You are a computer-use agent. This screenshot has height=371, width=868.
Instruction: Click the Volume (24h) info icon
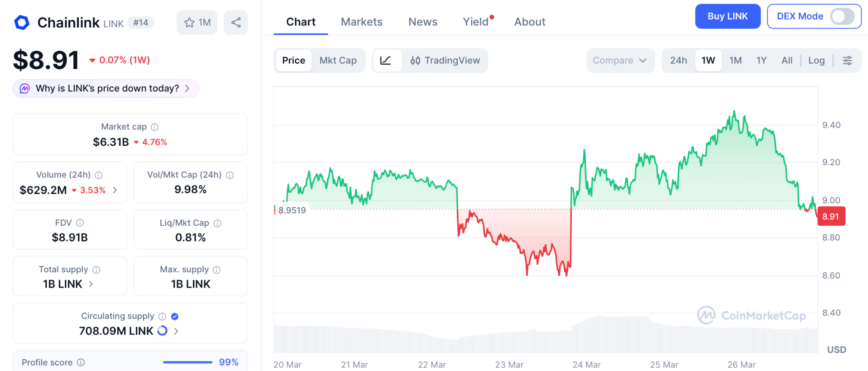[99, 175]
